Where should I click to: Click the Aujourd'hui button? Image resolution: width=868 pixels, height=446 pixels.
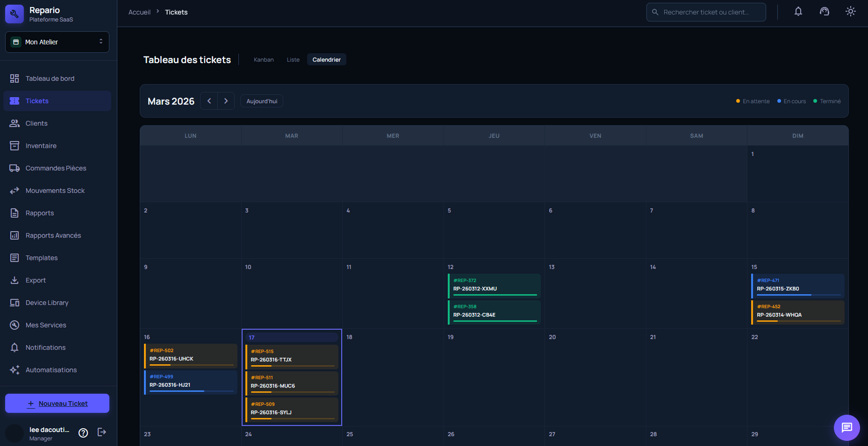point(261,101)
